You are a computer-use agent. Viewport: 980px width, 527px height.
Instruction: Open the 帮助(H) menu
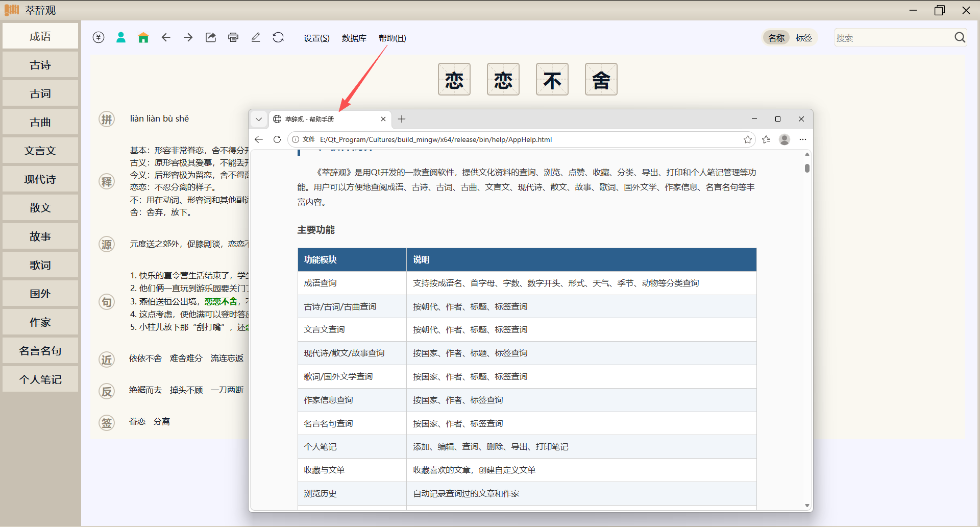pyautogui.click(x=393, y=38)
